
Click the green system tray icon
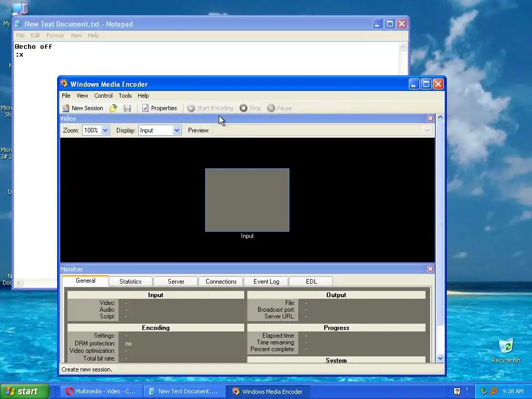[484, 391]
